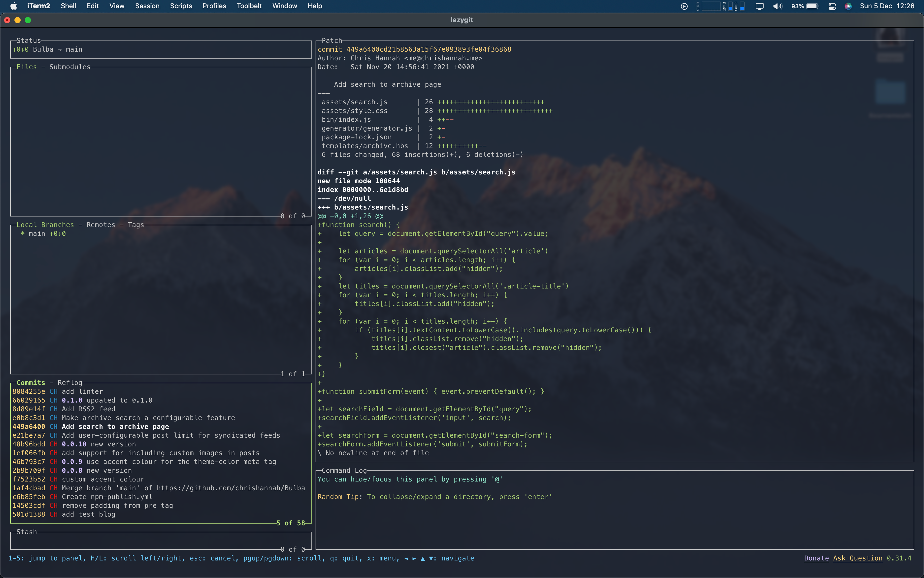The height and width of the screenshot is (578, 924).
Task: Open the Profiles menu
Action: click(x=214, y=6)
